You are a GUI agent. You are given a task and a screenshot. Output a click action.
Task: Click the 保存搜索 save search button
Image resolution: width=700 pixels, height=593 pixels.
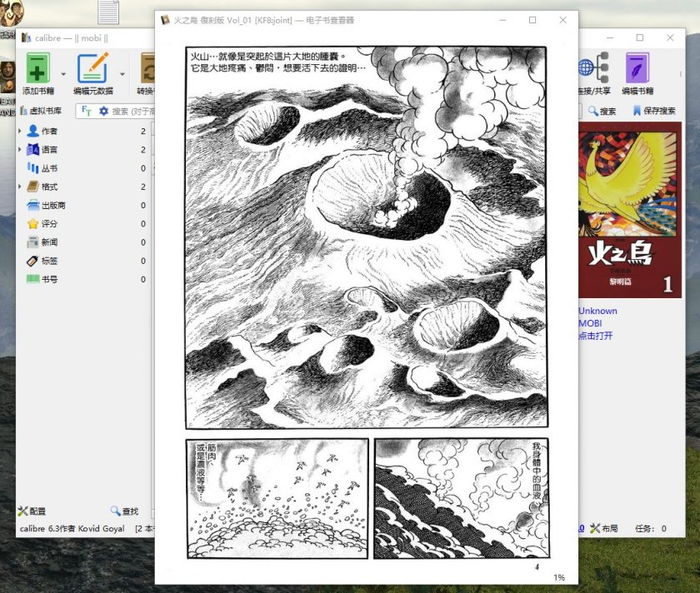pos(654,111)
